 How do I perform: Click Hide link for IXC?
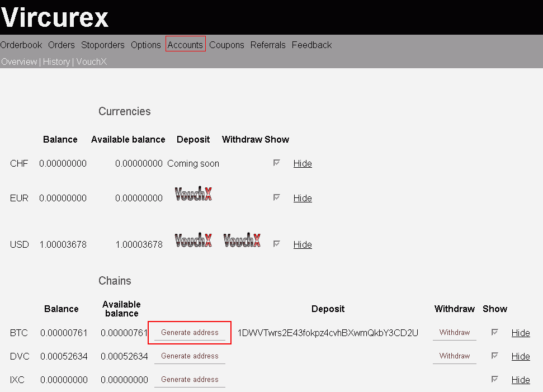(521, 380)
